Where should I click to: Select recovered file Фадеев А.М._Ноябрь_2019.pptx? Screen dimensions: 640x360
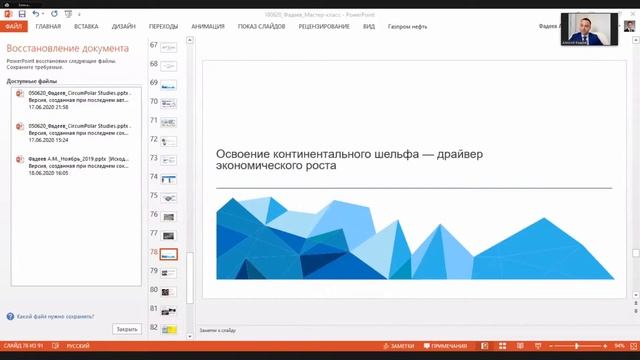coord(76,166)
